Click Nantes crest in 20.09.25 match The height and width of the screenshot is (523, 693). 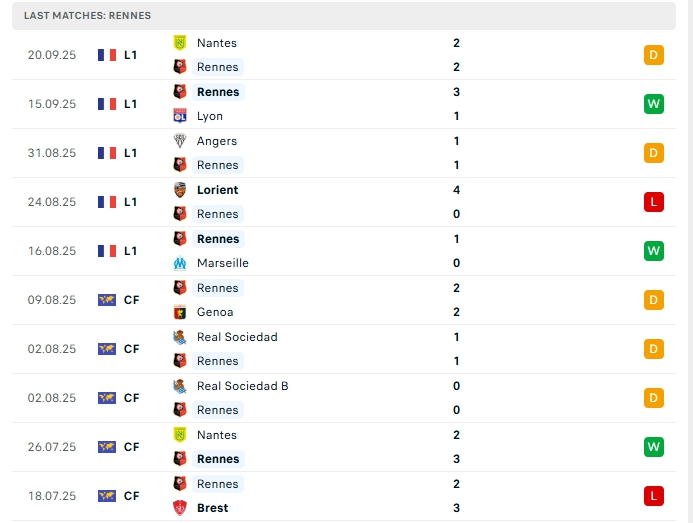[180, 43]
